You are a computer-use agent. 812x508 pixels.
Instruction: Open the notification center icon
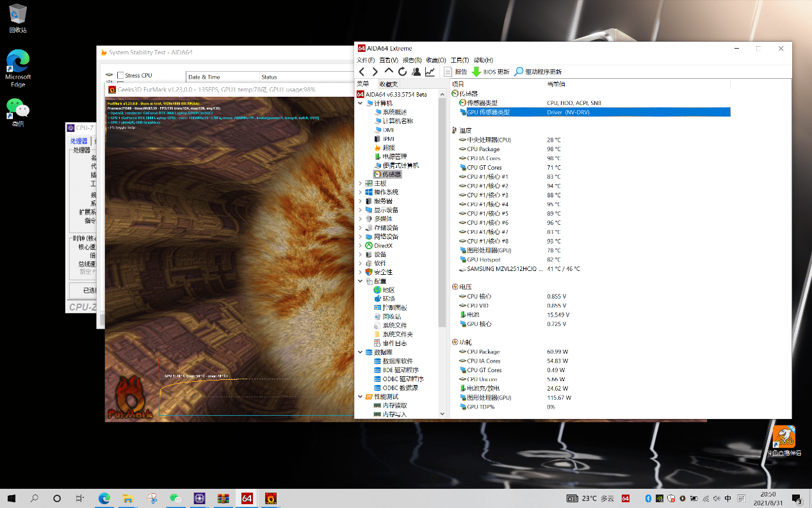coord(797,498)
